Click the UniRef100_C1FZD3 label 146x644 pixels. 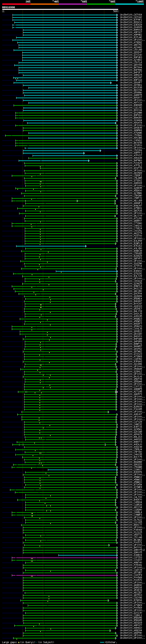point(131,557)
